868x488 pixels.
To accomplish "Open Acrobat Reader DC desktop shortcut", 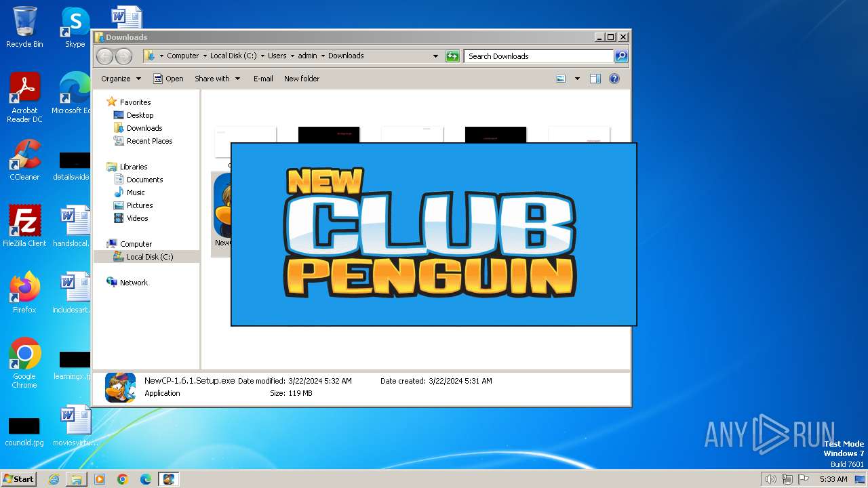I will point(24,98).
